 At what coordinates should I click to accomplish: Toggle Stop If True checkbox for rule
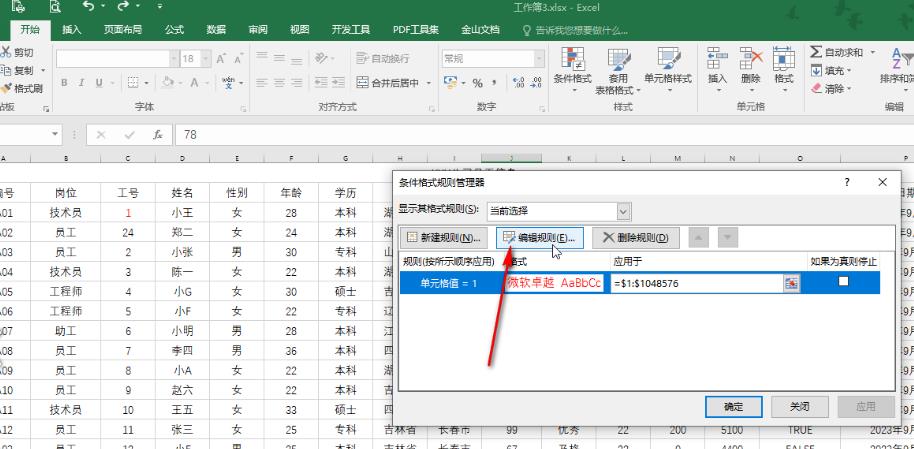(x=843, y=281)
